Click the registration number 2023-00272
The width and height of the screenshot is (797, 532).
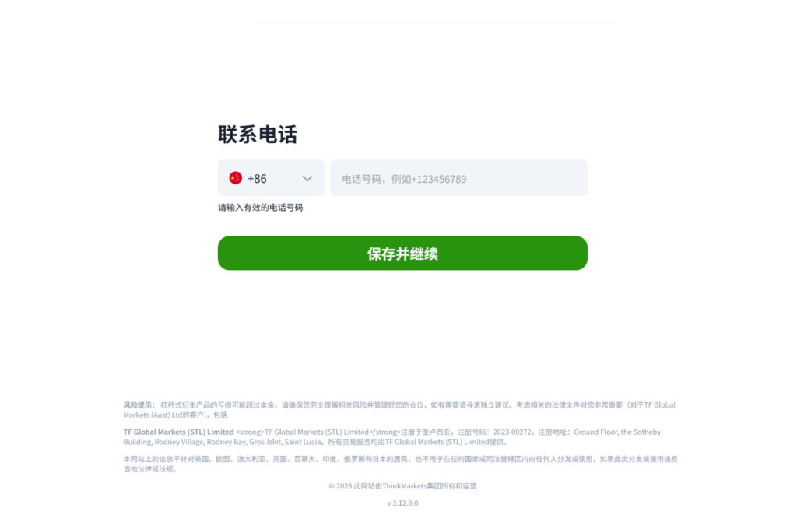click(512, 432)
